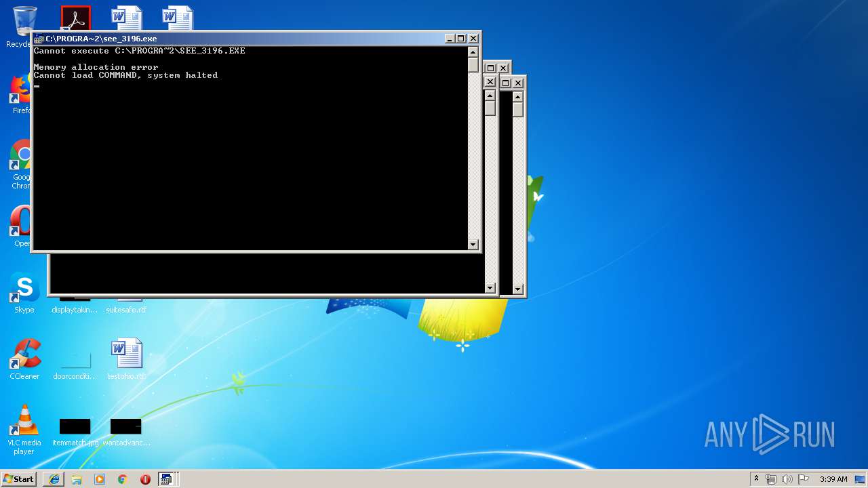Click 'Memory allocation error' text line
This screenshot has height=488, width=868.
tap(96, 67)
